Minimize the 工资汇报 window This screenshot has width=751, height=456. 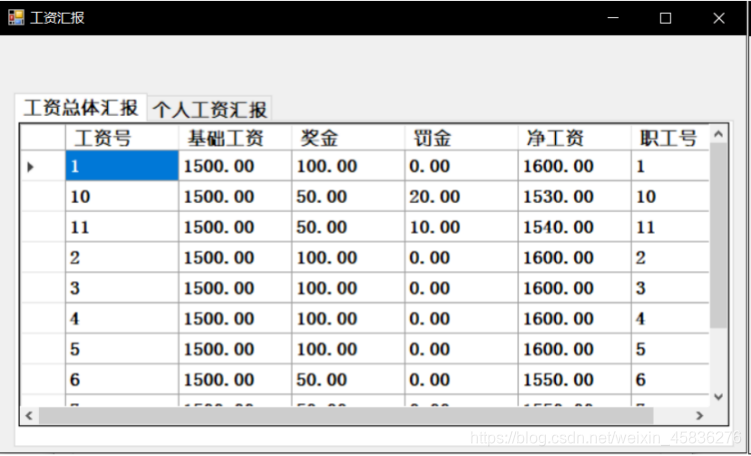[613, 18]
